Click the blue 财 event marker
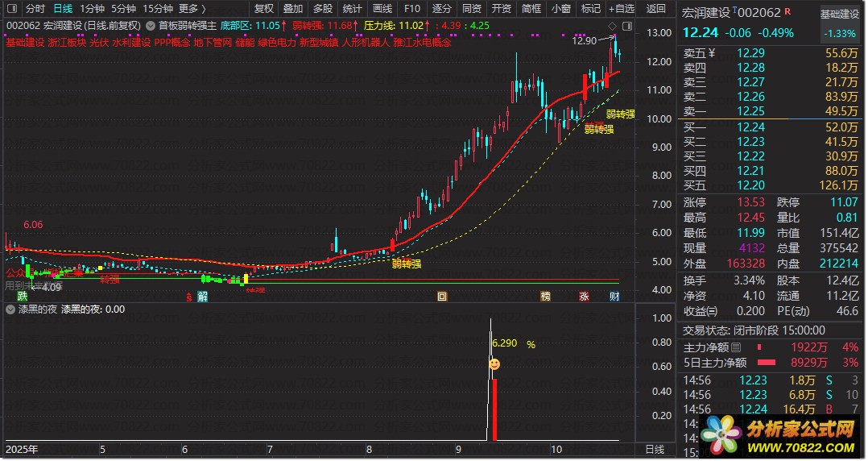The image size is (868, 461). (x=614, y=297)
